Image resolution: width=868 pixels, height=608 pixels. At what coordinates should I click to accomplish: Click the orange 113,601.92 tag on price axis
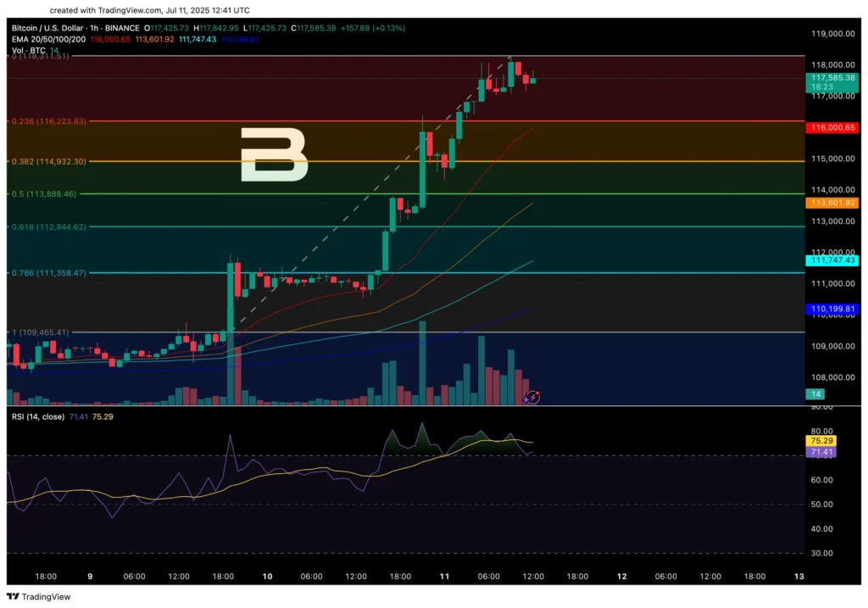(832, 203)
